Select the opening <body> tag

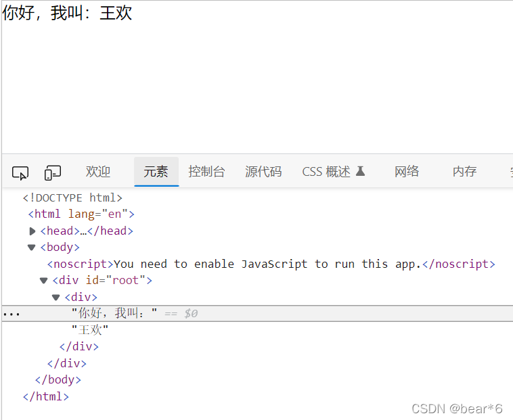(60, 247)
